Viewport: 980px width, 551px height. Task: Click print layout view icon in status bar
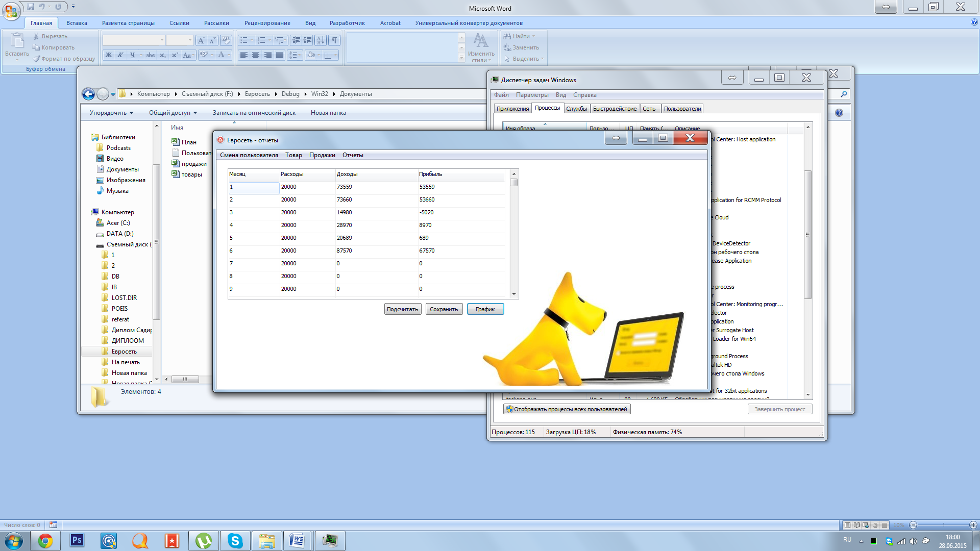[x=847, y=525]
